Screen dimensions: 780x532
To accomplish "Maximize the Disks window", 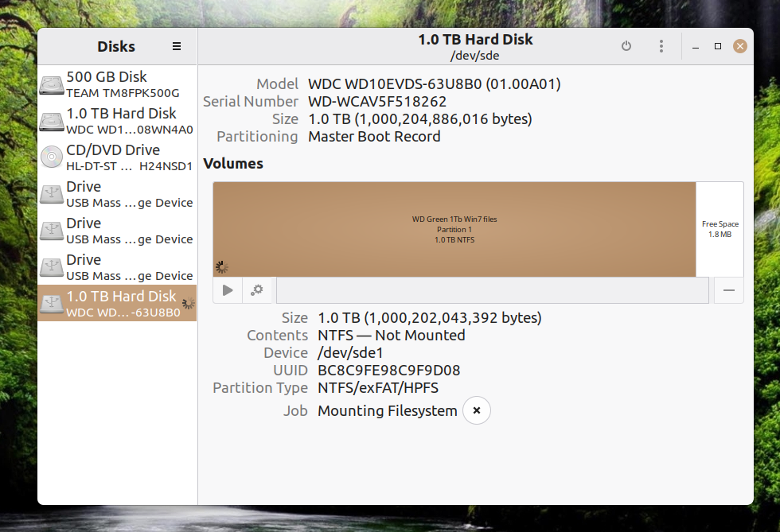I will [718, 47].
